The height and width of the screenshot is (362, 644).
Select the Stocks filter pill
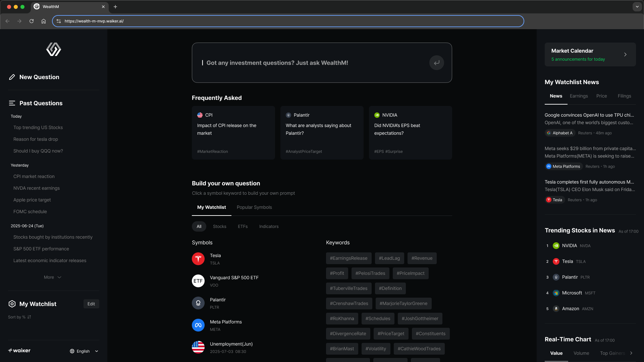click(x=219, y=227)
